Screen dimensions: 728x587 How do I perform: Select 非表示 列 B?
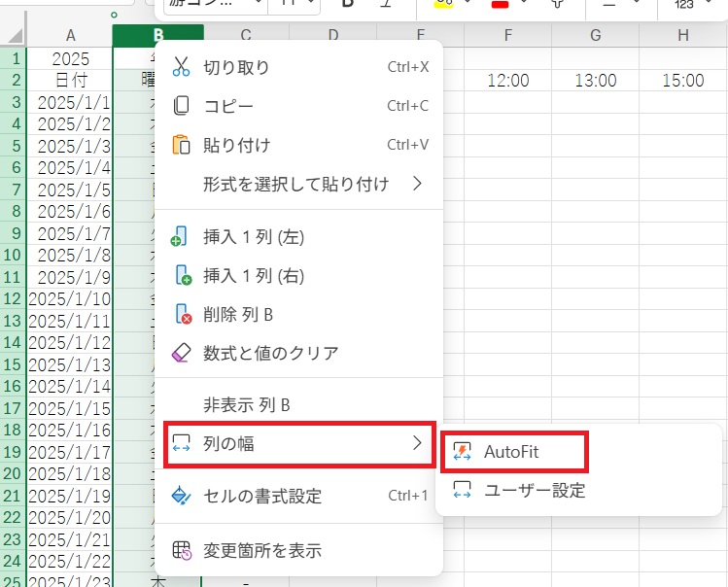click(x=298, y=405)
